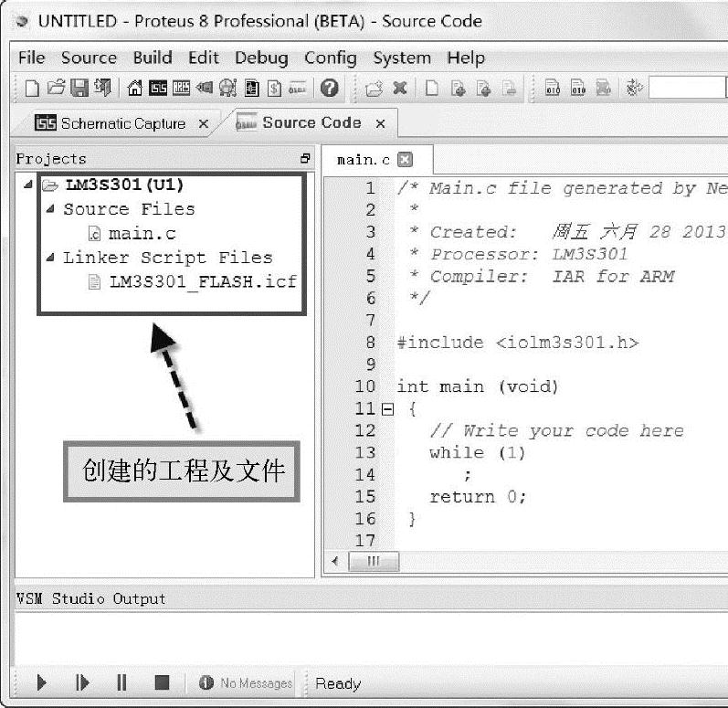The image size is (728, 708).
Task: Select main.c in Source Files
Action: [x=142, y=233]
